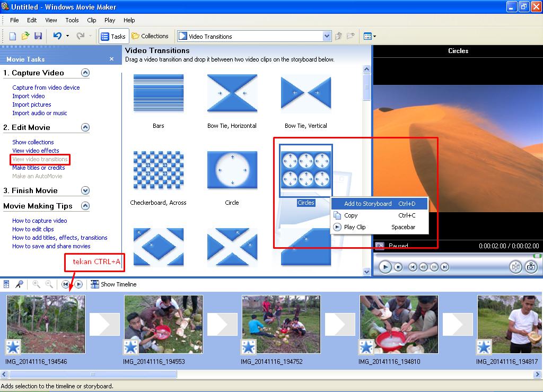Click the Split Clip icon
The image size is (543, 392).
pos(515,267)
